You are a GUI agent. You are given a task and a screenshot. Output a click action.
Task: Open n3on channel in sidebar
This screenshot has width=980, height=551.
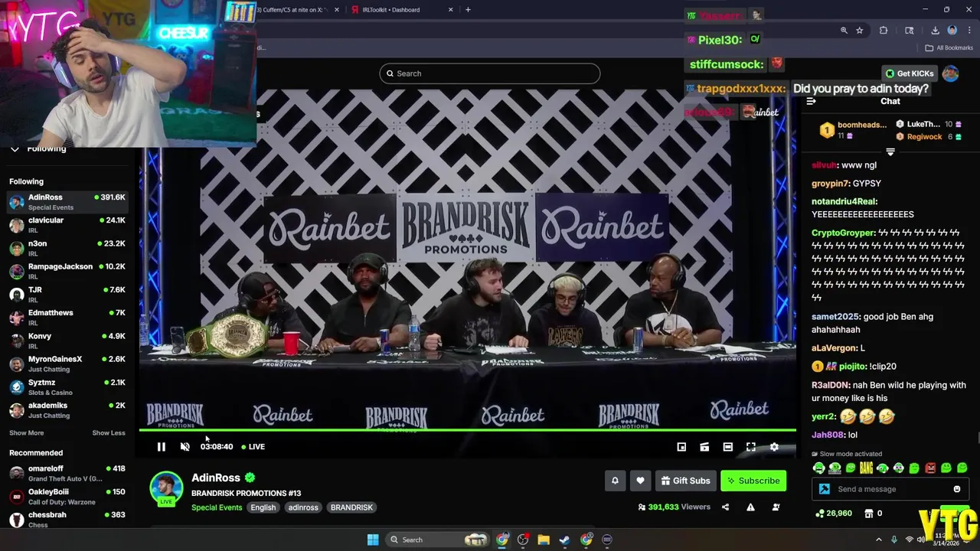pyautogui.click(x=67, y=248)
